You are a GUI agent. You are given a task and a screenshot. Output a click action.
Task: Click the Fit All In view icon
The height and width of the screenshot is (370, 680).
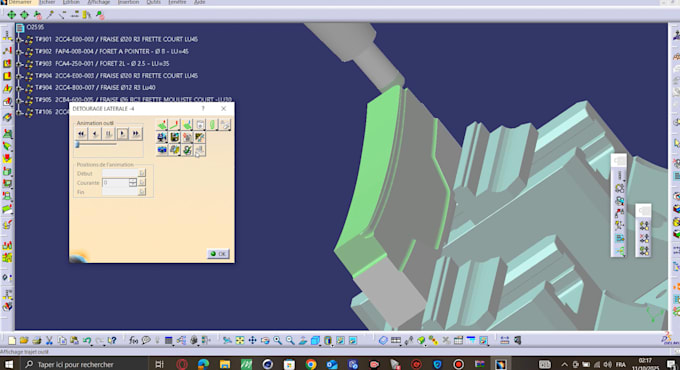pos(240,341)
